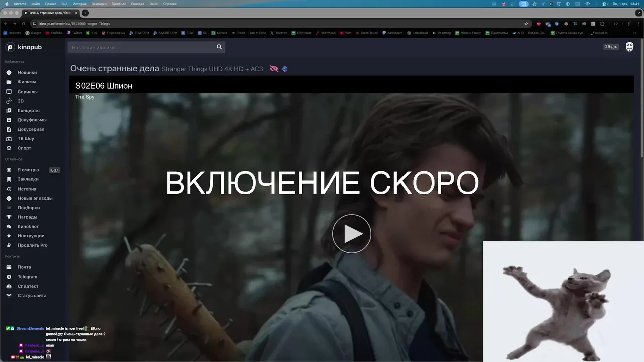The image size is (644, 362).
Task: Open Докуфильмы in the sidebar
Action: [x=32, y=120]
